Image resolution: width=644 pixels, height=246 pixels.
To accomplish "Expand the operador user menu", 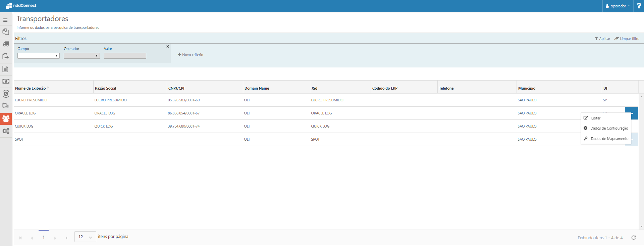I will [x=618, y=6].
